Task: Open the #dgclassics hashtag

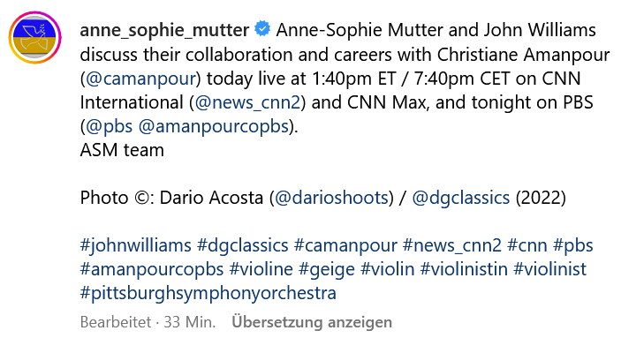Action: (243, 245)
